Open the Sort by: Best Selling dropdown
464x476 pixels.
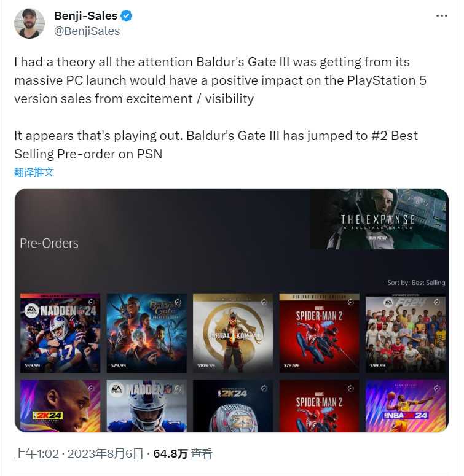(x=416, y=283)
